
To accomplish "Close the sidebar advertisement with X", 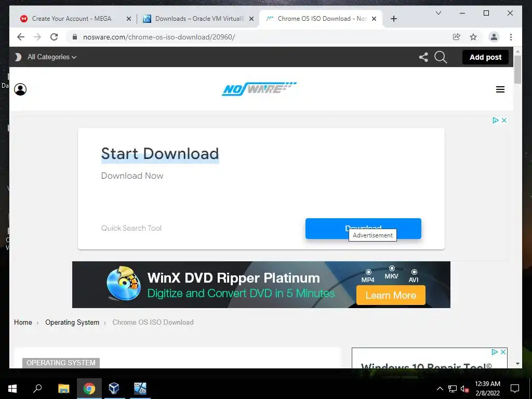I will pos(503,352).
